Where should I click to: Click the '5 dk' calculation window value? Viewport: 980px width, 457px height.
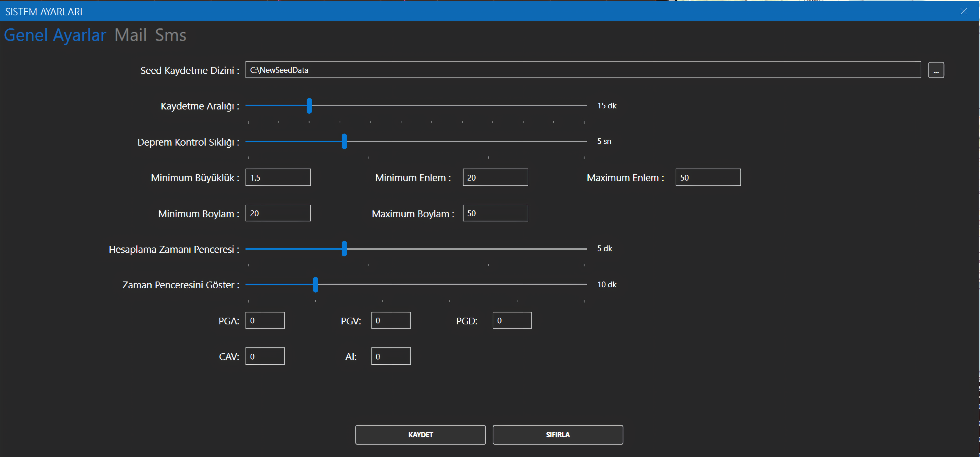point(604,248)
